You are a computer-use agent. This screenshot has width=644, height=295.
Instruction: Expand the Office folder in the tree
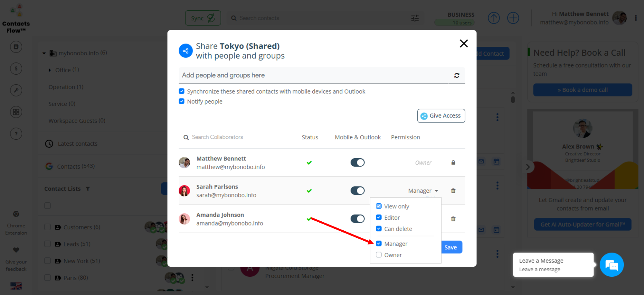pyautogui.click(x=50, y=70)
